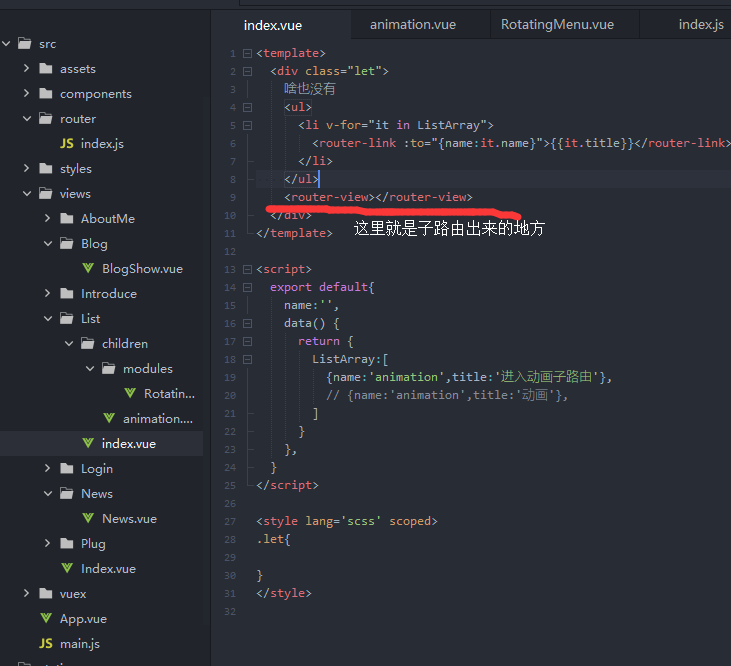
Task: Click the assets folder icon
Action: pos(46,69)
